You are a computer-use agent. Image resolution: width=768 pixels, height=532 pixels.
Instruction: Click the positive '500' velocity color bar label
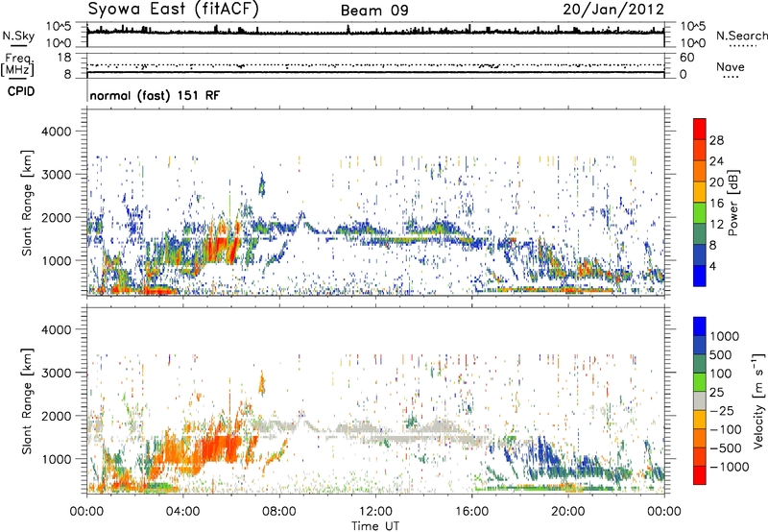click(x=720, y=354)
